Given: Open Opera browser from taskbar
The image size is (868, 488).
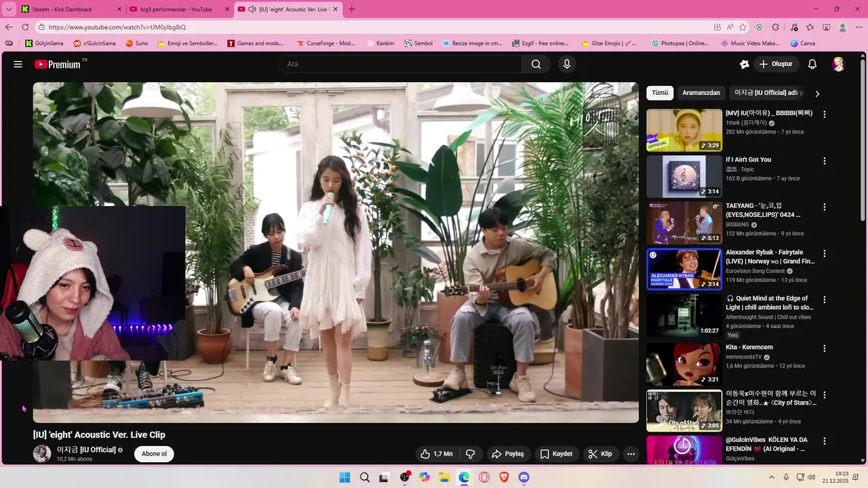Looking at the screenshot, I should click(484, 477).
